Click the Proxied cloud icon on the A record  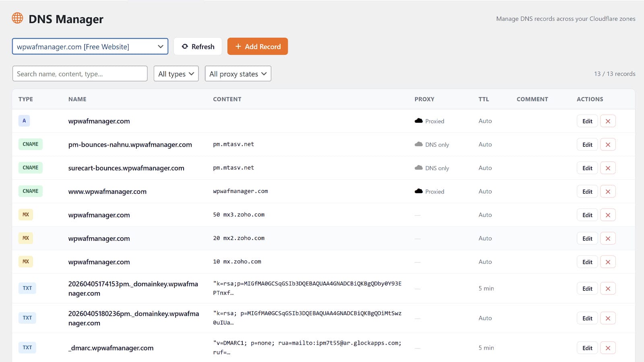click(x=419, y=121)
